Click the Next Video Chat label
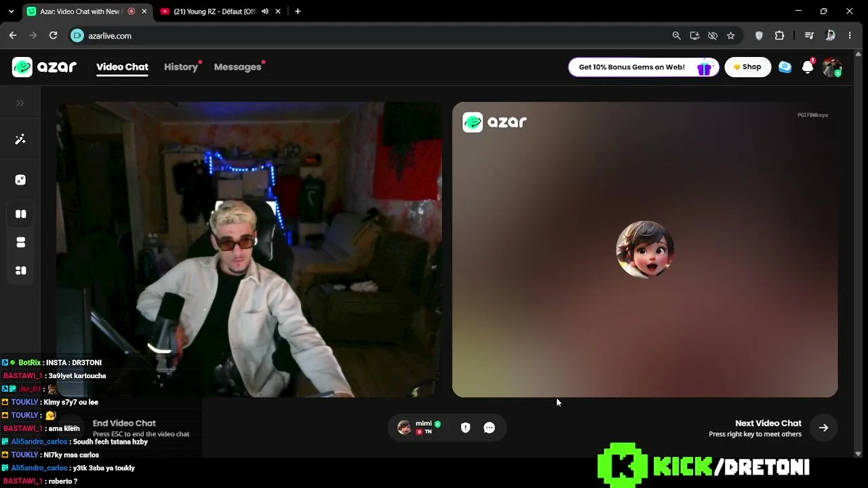 point(768,424)
